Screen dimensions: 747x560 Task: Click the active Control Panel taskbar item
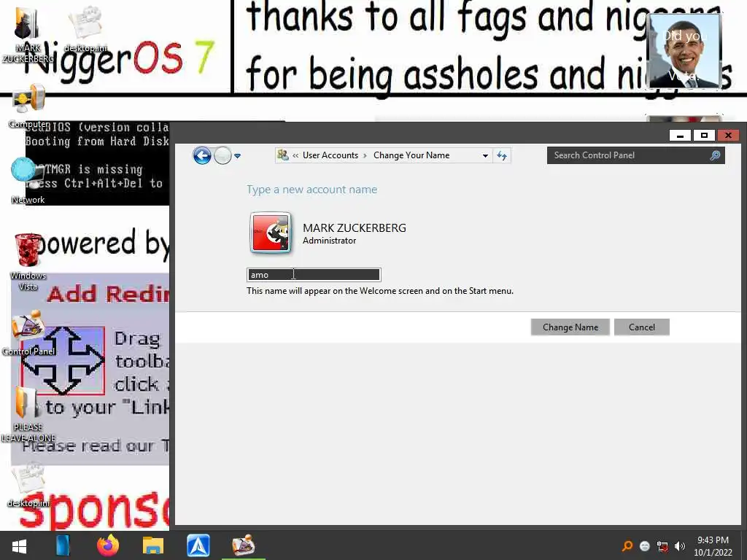pyautogui.click(x=244, y=545)
